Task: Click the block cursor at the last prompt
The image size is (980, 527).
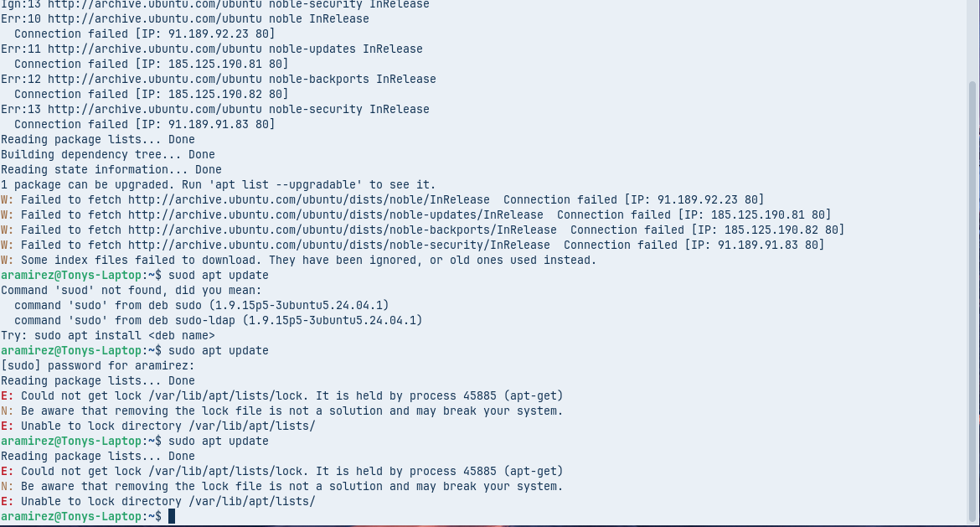Action: click(172, 517)
